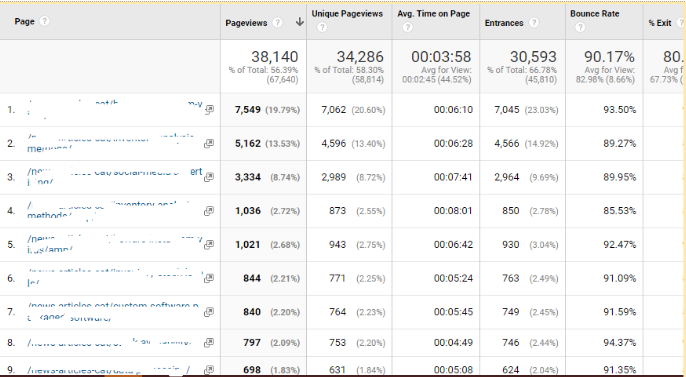Screen dimensions: 686x377
Task: Open row 3 page via external link icon
Action: (209, 177)
